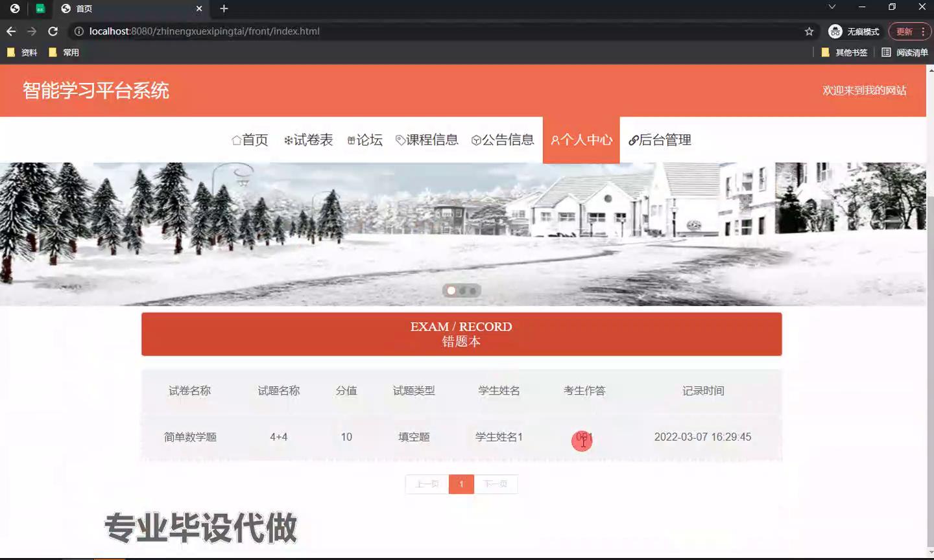Open the new tab plus button
Viewport: 934px width, 560px height.
[224, 8]
